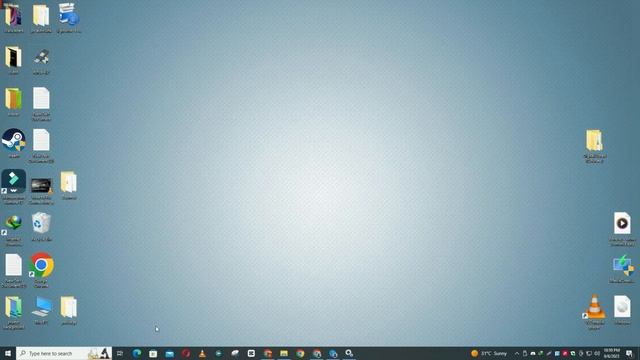Viewport: 640px width, 360px height.
Task: Open the notification Action Center
Action: point(630,353)
